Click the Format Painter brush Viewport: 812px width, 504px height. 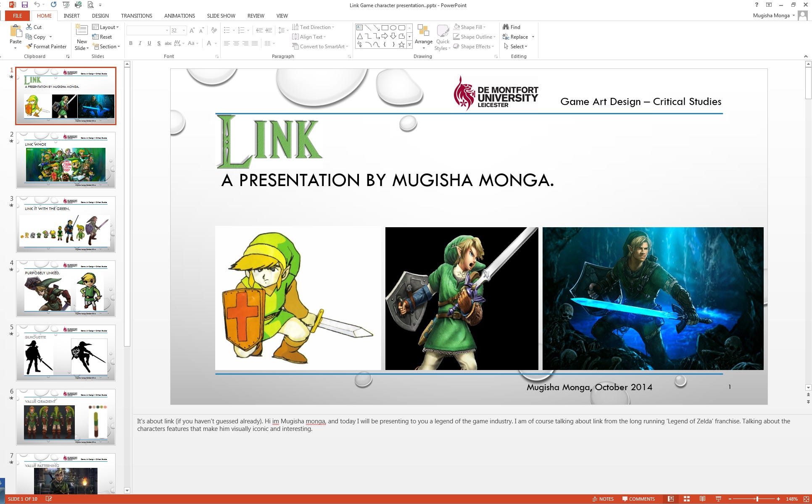pos(46,46)
